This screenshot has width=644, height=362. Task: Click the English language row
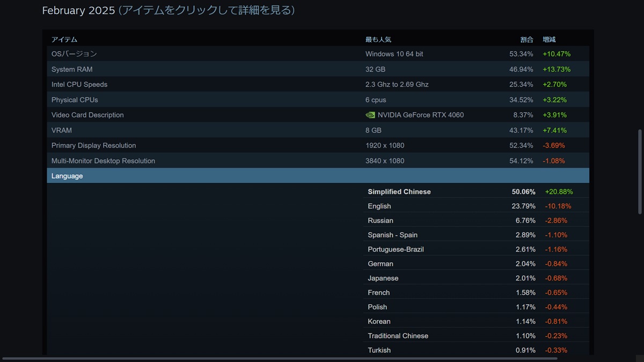click(379, 206)
